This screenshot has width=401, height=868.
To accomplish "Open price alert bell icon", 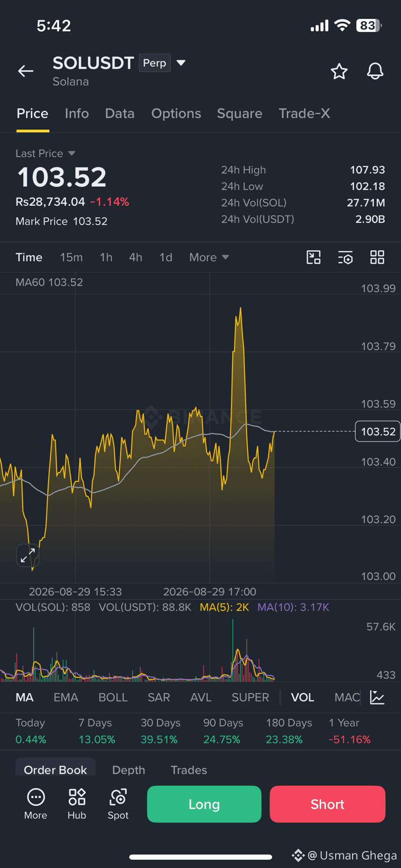I will [x=375, y=71].
